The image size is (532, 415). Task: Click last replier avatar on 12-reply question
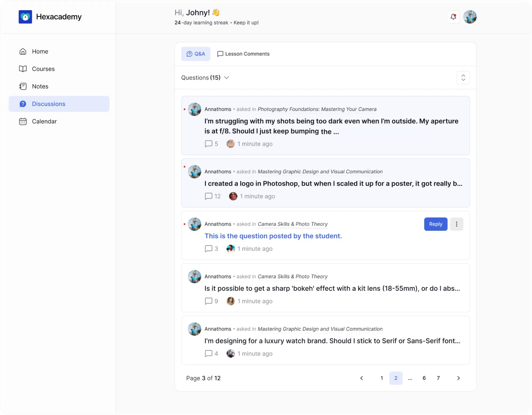[x=233, y=196]
